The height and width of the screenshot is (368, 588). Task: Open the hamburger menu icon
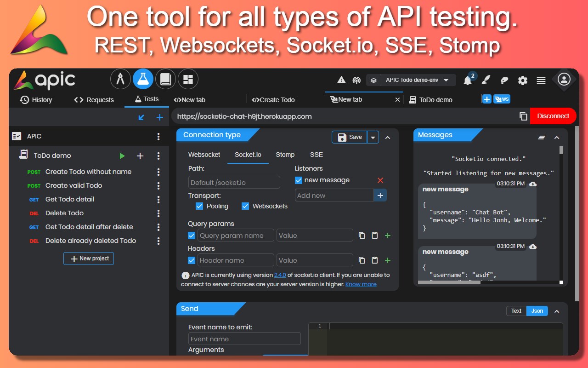541,80
